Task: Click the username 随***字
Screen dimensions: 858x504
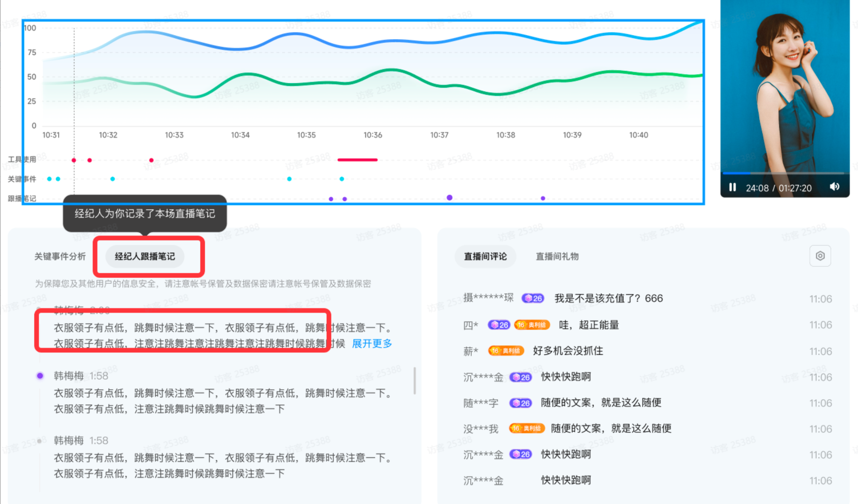Action: pyautogui.click(x=481, y=403)
